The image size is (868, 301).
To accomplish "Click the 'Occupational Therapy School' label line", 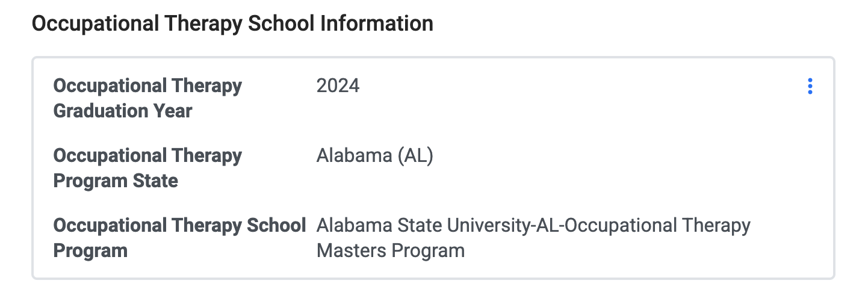I will (180, 226).
